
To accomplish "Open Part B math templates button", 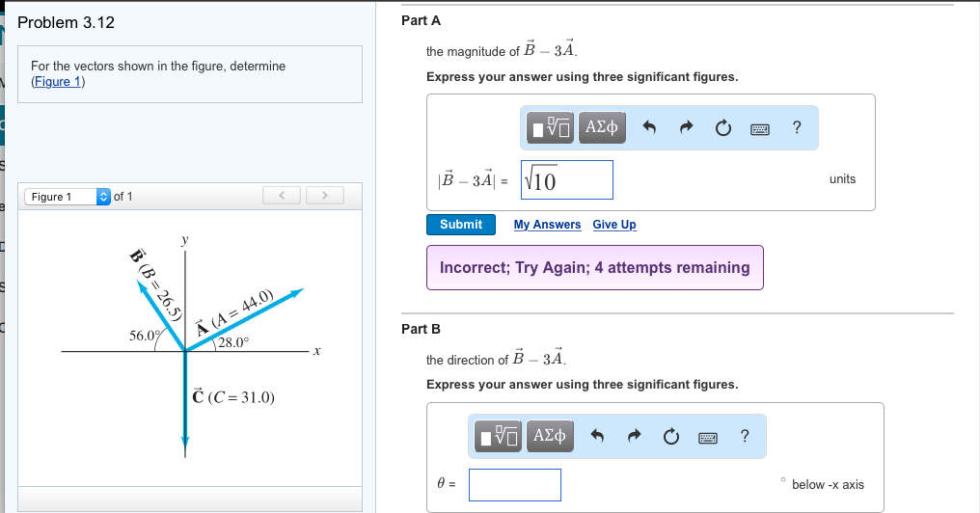I will [x=498, y=436].
